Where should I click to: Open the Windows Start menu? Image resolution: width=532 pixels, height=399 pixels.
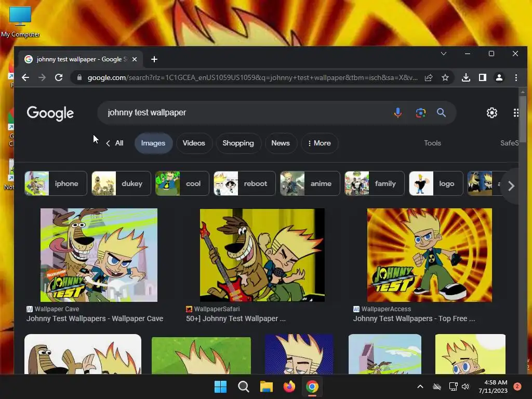[x=220, y=387]
